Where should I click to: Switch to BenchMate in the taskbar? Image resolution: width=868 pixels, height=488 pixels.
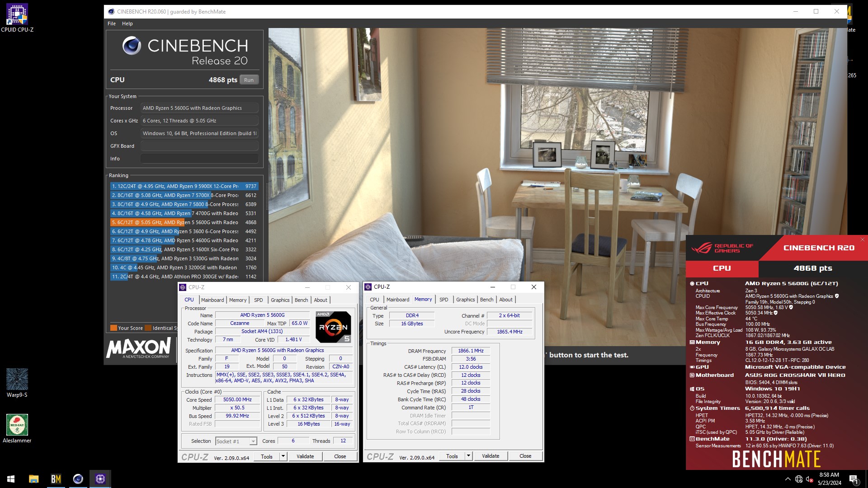click(x=56, y=479)
